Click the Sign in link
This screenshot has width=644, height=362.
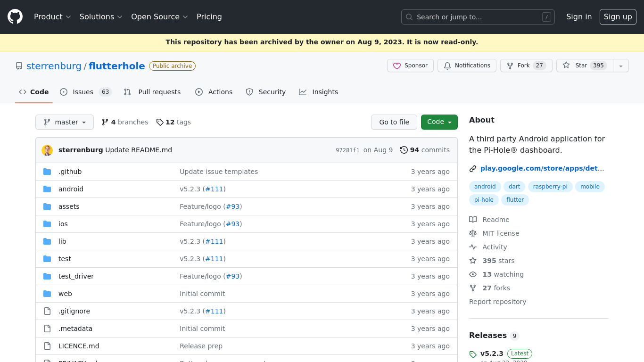579,16
